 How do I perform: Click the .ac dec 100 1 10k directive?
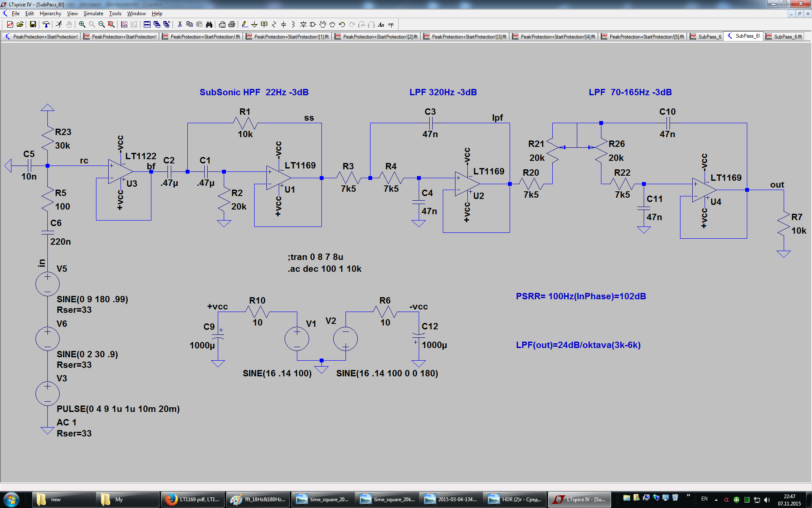point(324,269)
